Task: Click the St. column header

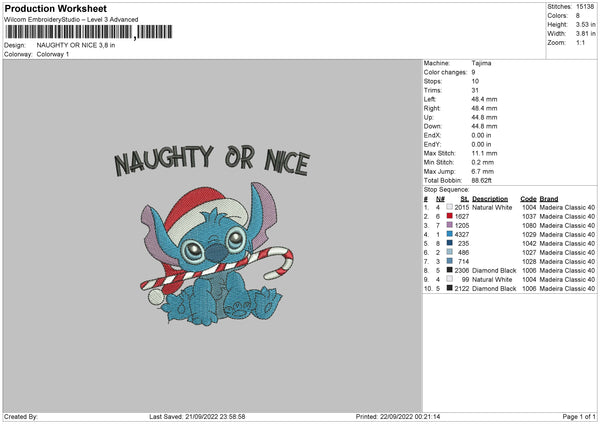Action: pyautogui.click(x=465, y=199)
